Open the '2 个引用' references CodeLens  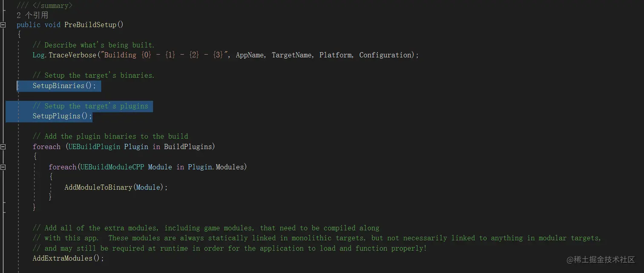(32, 15)
